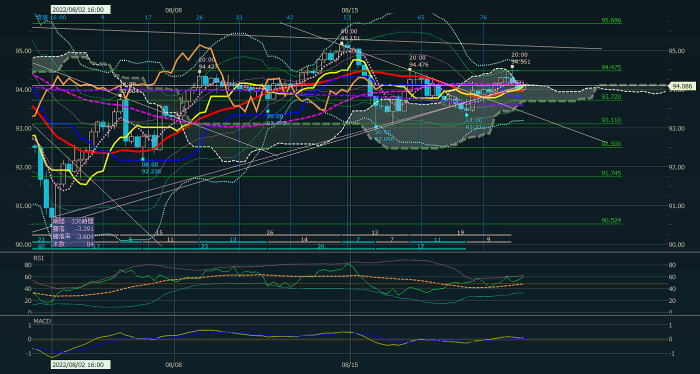Viewport: 700px width, 374px height.
Task: Click the green level label 92.500
Action: point(612,144)
